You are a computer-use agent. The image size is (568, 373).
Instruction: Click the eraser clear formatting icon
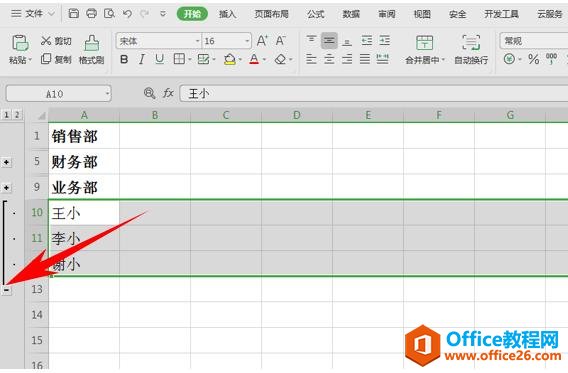click(x=280, y=59)
